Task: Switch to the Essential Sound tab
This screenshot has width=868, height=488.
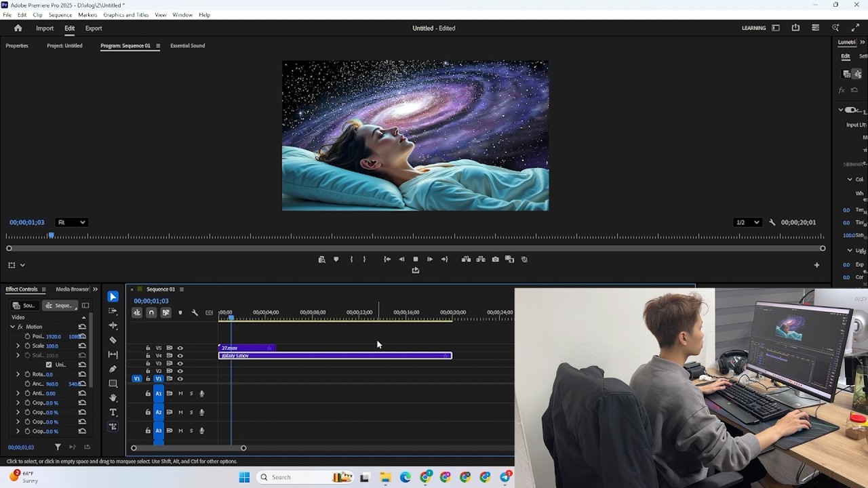Action: pos(187,46)
